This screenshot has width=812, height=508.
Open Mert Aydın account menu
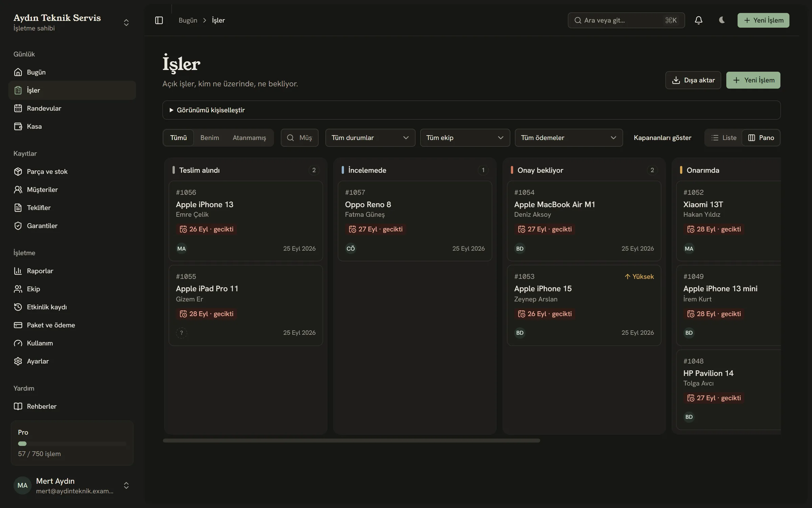pyautogui.click(x=72, y=485)
